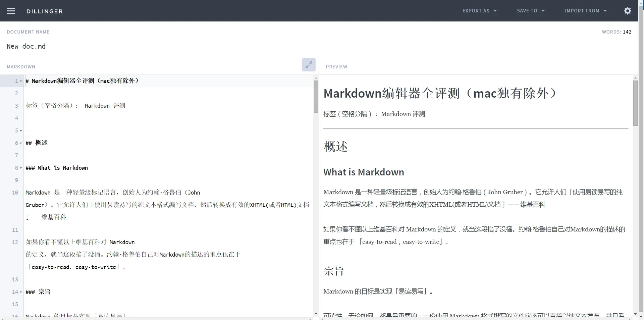This screenshot has height=320, width=644.
Task: Open the Export As dropdown
Action: (479, 11)
